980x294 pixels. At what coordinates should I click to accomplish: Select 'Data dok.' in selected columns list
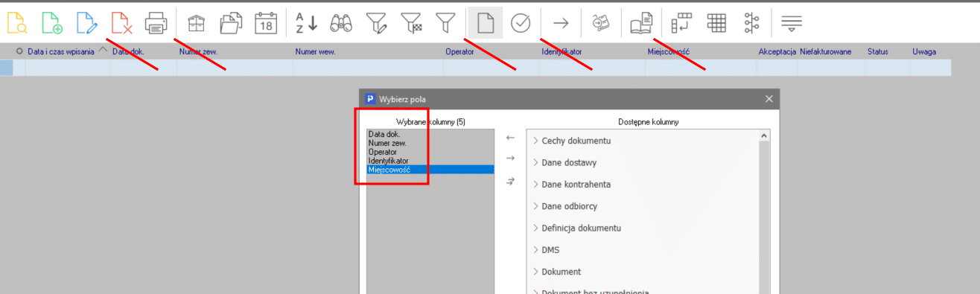(430, 134)
